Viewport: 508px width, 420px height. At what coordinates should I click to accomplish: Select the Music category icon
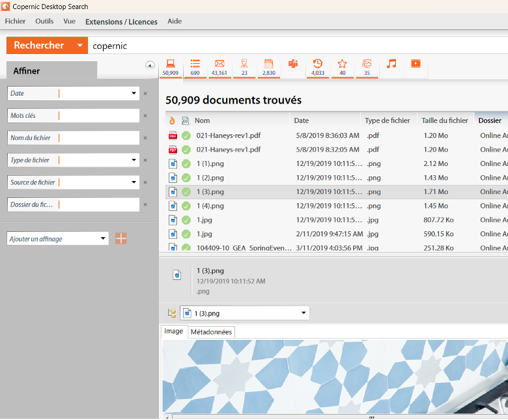391,64
